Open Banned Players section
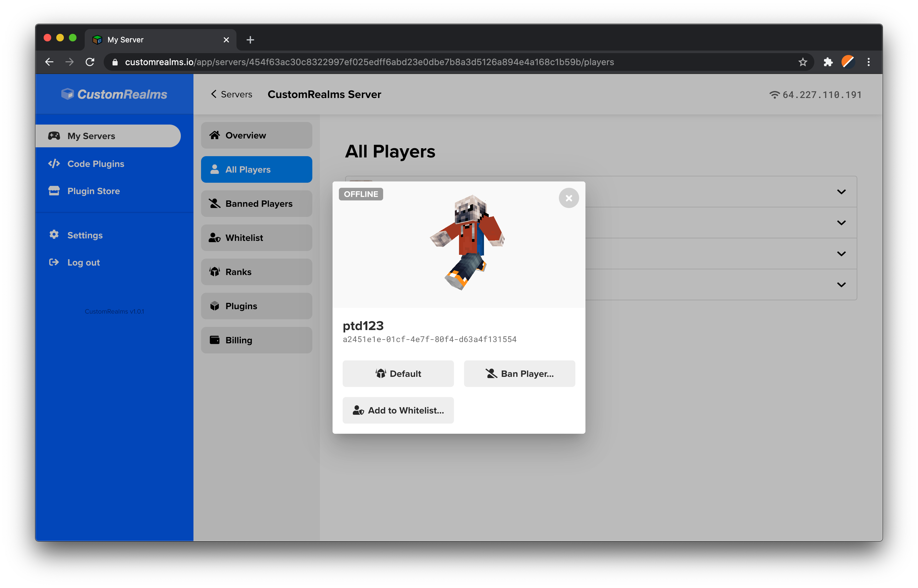 [x=256, y=204]
